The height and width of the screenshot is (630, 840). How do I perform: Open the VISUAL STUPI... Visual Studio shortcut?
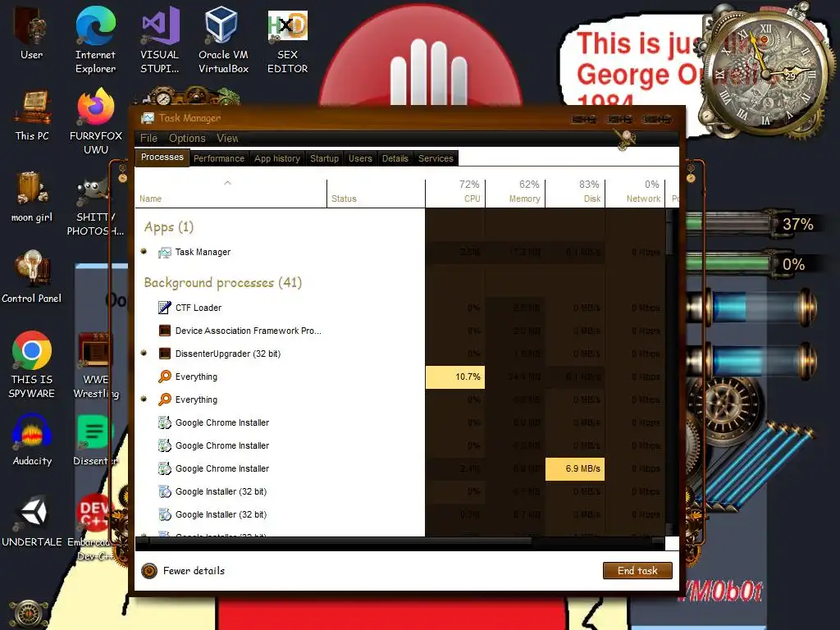pos(160,39)
